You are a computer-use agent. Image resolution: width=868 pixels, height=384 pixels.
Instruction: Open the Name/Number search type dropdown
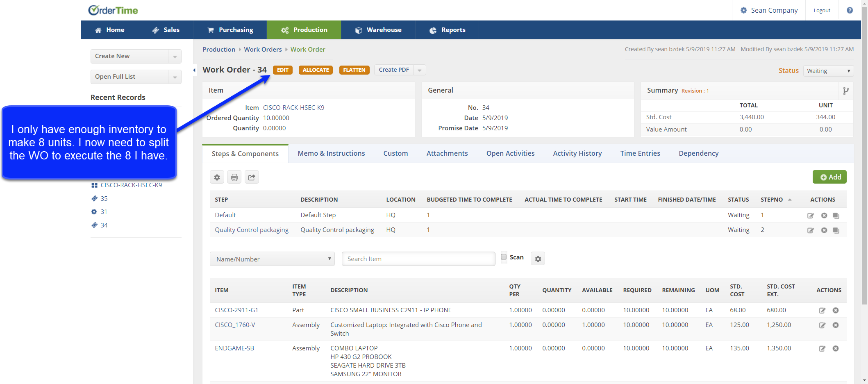coord(272,259)
